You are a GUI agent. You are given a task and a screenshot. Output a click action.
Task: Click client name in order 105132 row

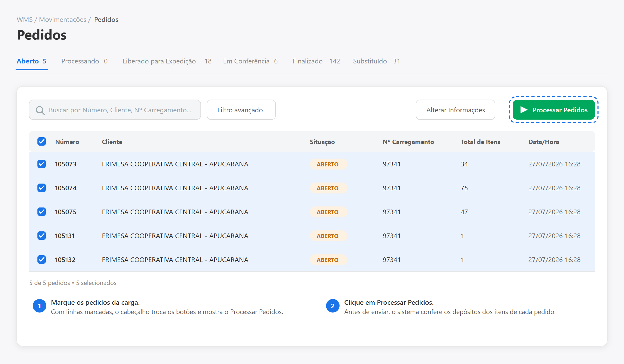(x=175, y=260)
